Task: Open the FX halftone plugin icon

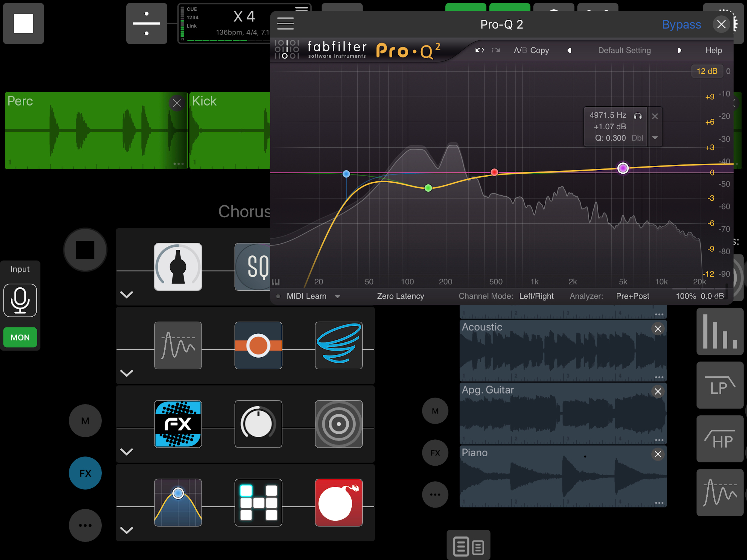Action: (x=178, y=424)
